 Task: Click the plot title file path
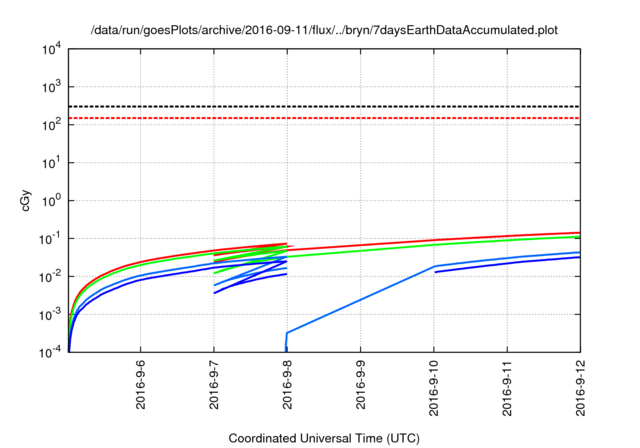324,30
